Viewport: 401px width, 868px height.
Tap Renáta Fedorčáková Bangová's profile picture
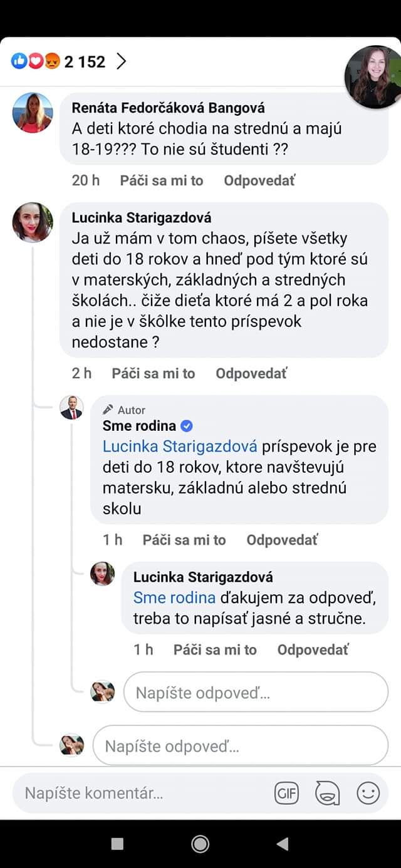pos(33,113)
